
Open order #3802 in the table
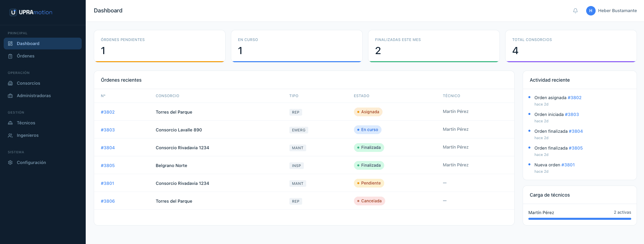tap(108, 112)
